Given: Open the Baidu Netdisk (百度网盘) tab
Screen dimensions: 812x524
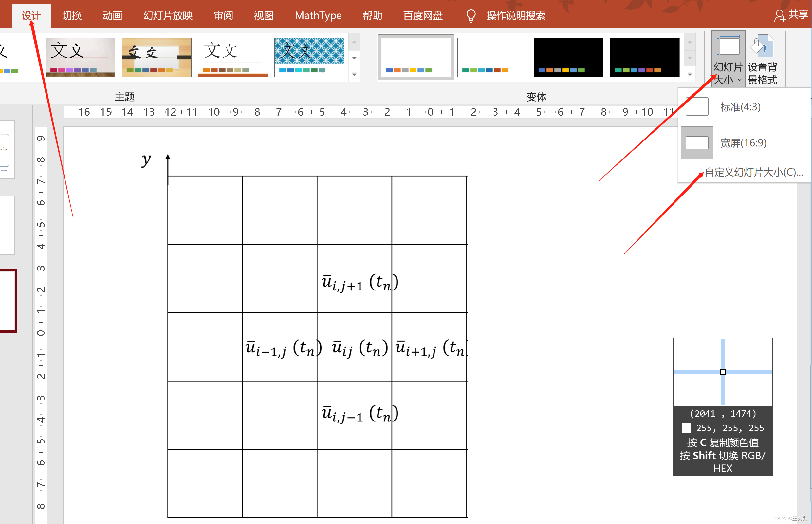Looking at the screenshot, I should coord(423,16).
